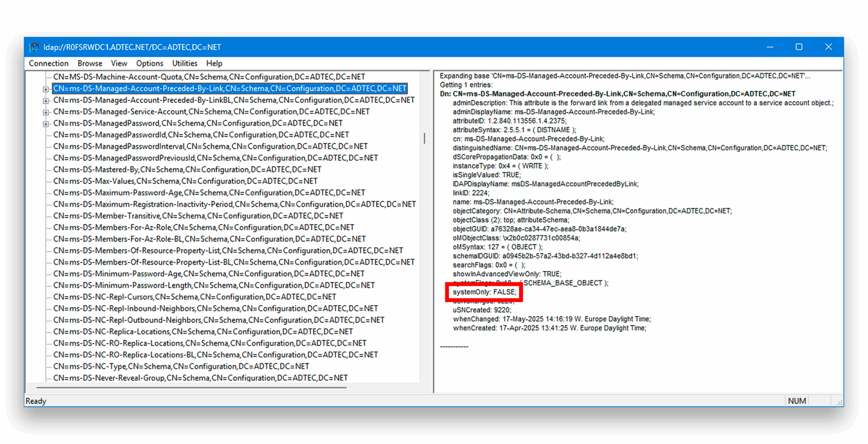Open the Options menu
Image resolution: width=868 pixels, height=444 pixels.
click(149, 63)
